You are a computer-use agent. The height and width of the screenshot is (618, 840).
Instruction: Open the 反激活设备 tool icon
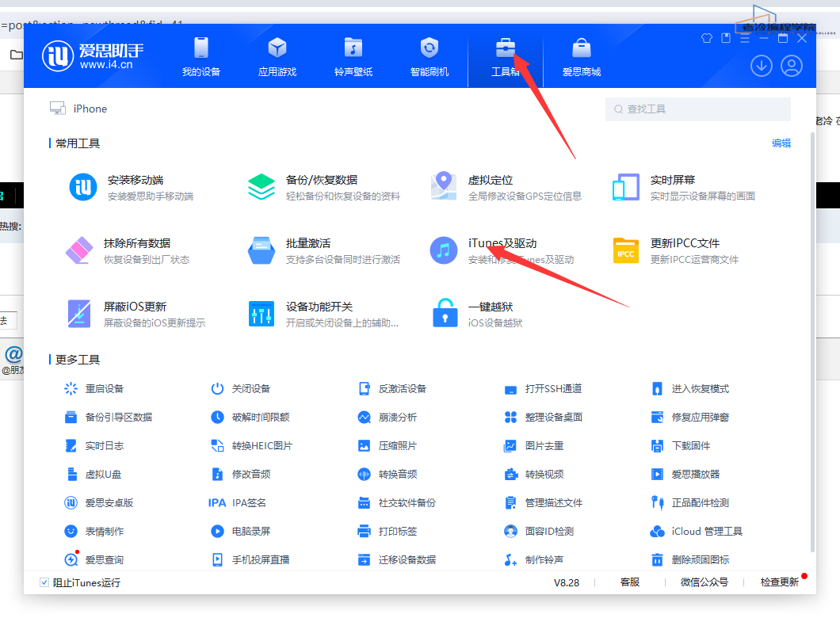tap(365, 389)
